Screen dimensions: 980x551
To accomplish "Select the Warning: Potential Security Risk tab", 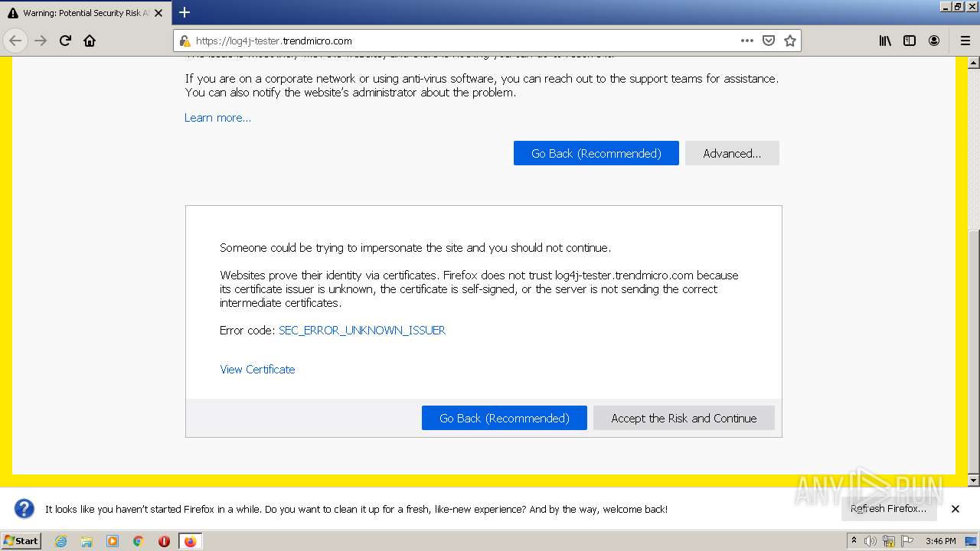I will [x=85, y=13].
